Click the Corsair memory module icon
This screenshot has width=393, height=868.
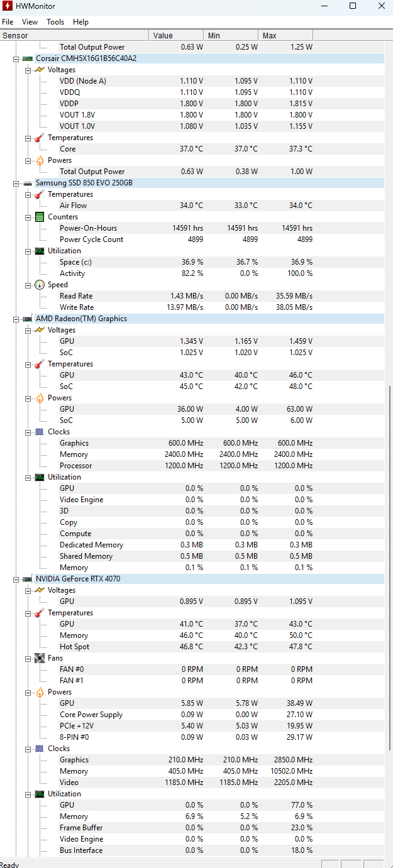point(27,58)
